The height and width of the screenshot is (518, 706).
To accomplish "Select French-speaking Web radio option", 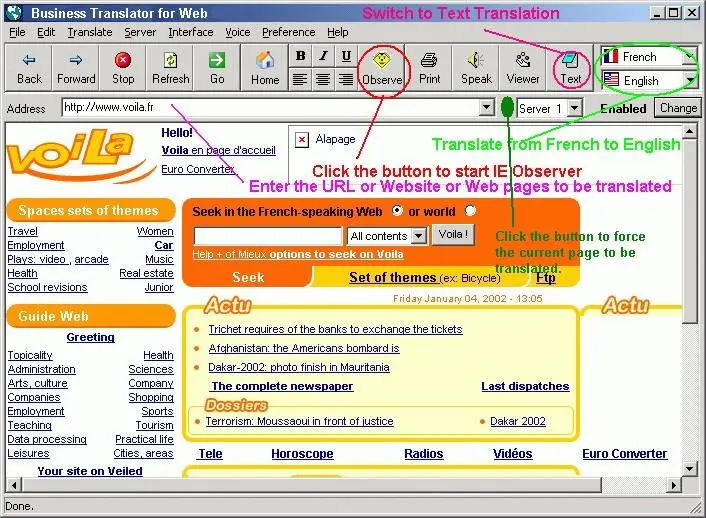I will (397, 210).
